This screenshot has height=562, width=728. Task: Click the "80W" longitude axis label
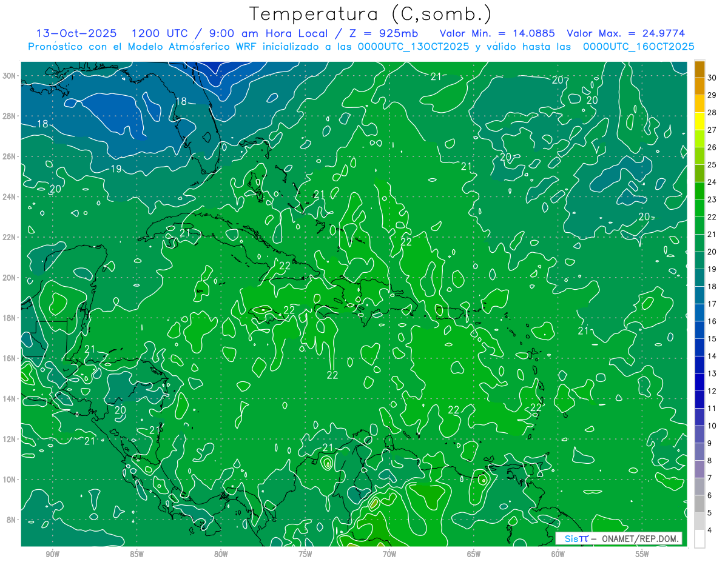221,554
